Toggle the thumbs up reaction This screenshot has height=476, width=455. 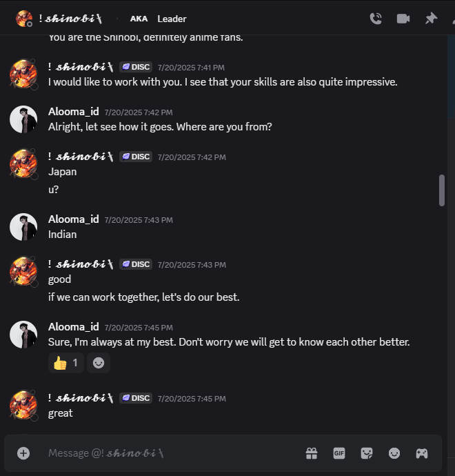tap(66, 363)
